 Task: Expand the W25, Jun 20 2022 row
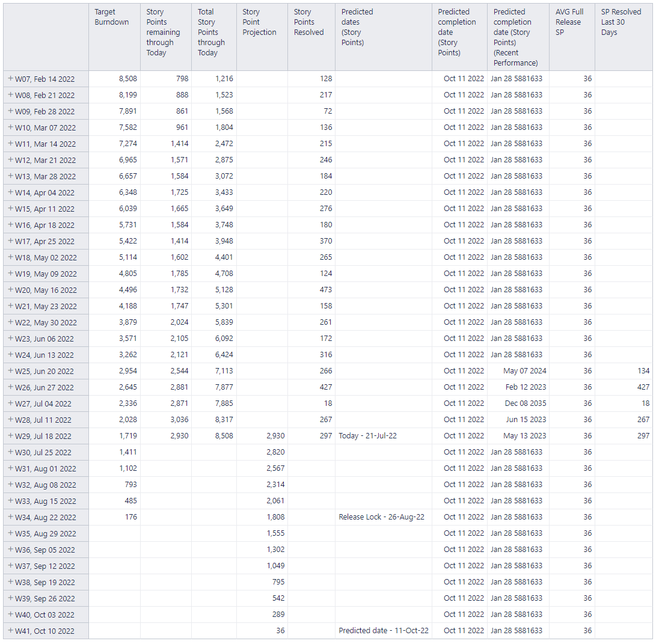click(10, 371)
